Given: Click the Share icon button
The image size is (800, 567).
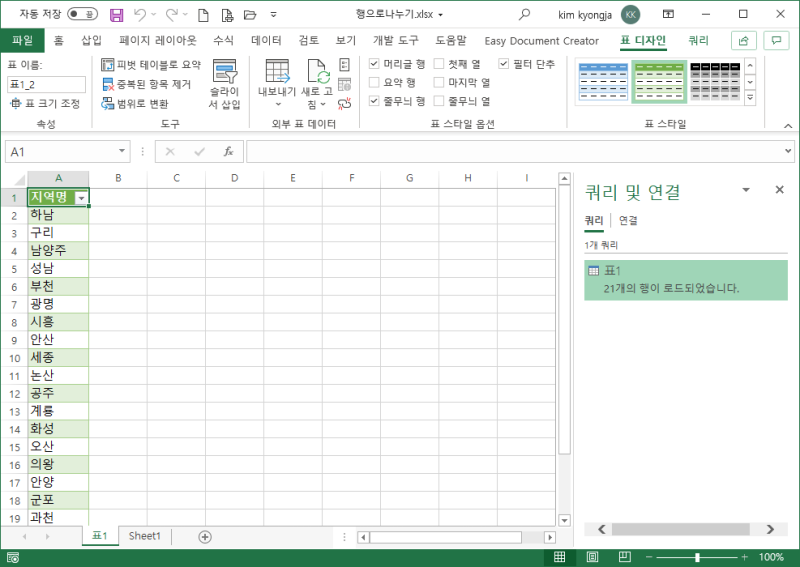Looking at the screenshot, I should click(x=743, y=40).
